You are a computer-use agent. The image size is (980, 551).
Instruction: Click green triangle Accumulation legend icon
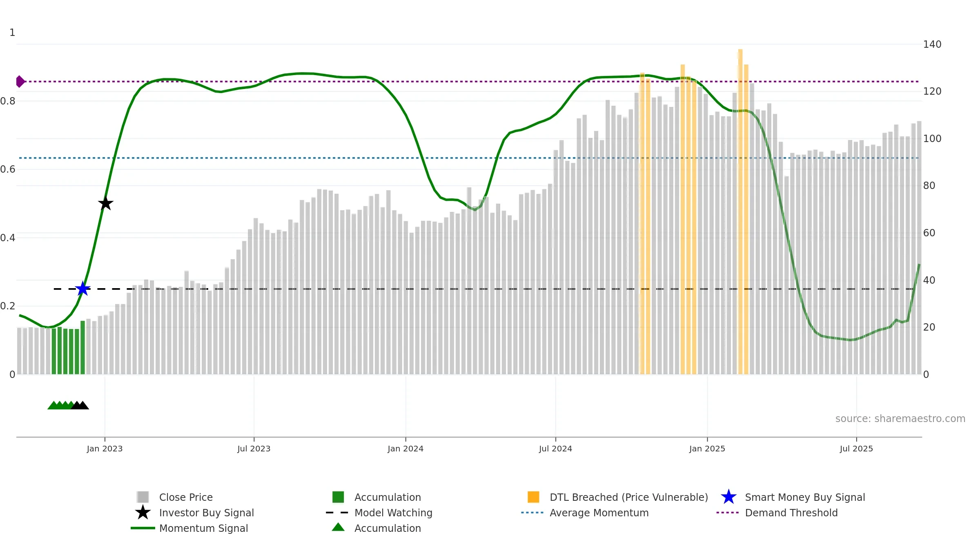pyautogui.click(x=338, y=527)
